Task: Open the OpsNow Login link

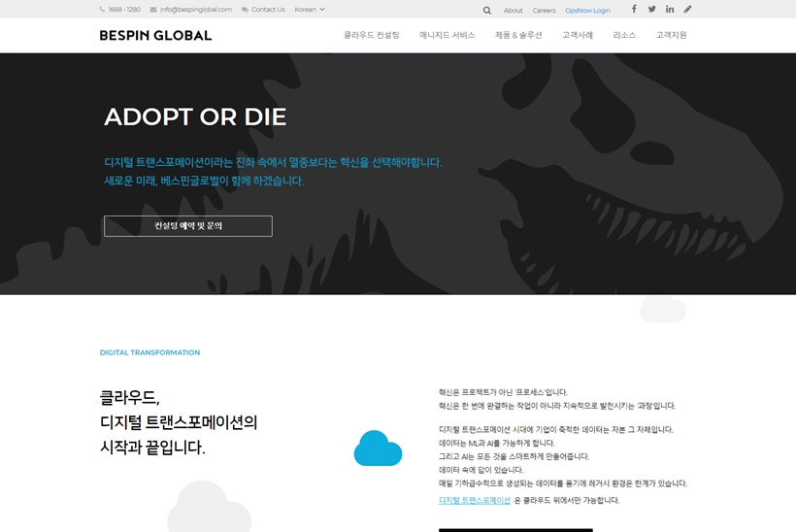Action: 587,10
